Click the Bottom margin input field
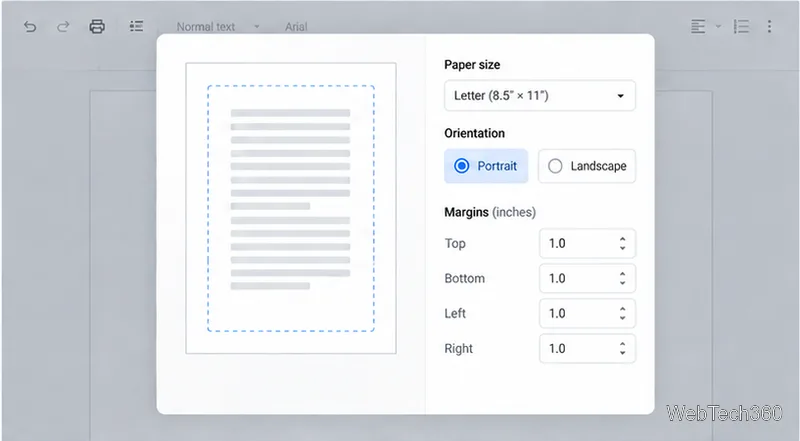 coord(587,278)
